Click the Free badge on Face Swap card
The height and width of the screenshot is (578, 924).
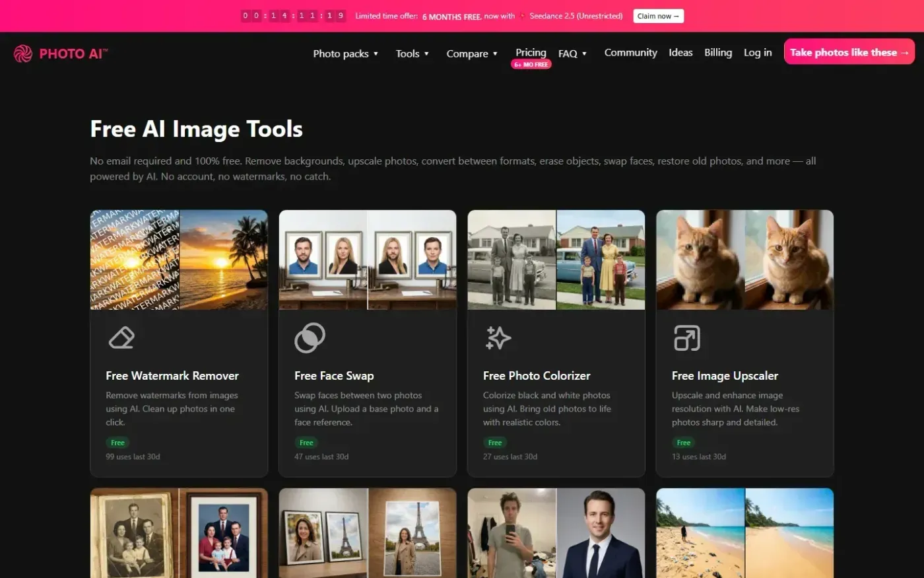pyautogui.click(x=306, y=443)
